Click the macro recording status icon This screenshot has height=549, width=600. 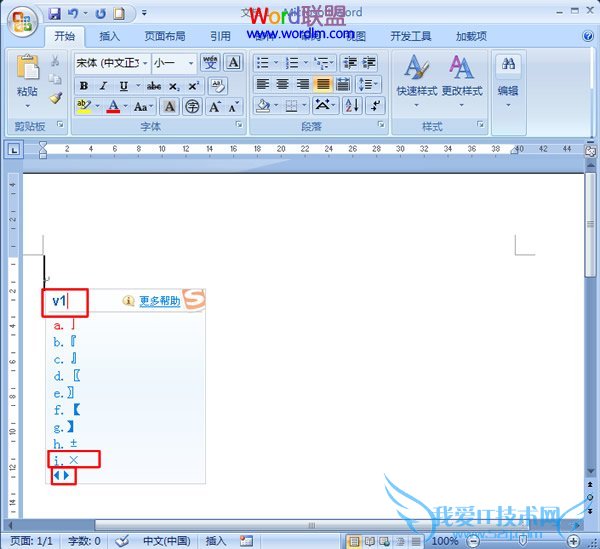coord(246,541)
